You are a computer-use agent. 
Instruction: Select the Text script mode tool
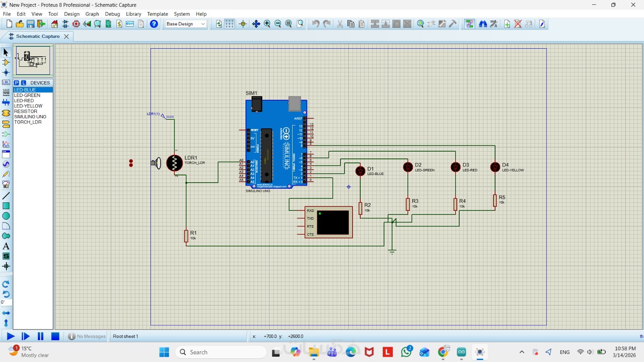pyautogui.click(x=6, y=93)
